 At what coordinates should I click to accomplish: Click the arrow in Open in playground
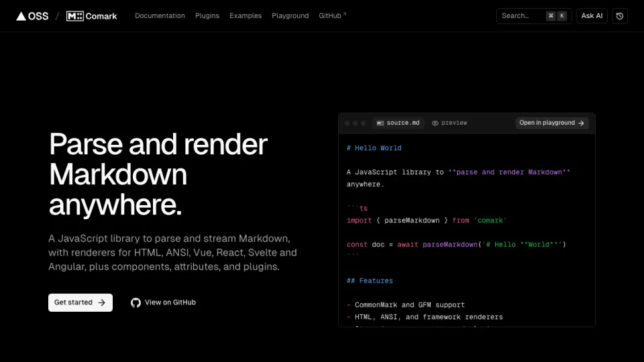[581, 123]
